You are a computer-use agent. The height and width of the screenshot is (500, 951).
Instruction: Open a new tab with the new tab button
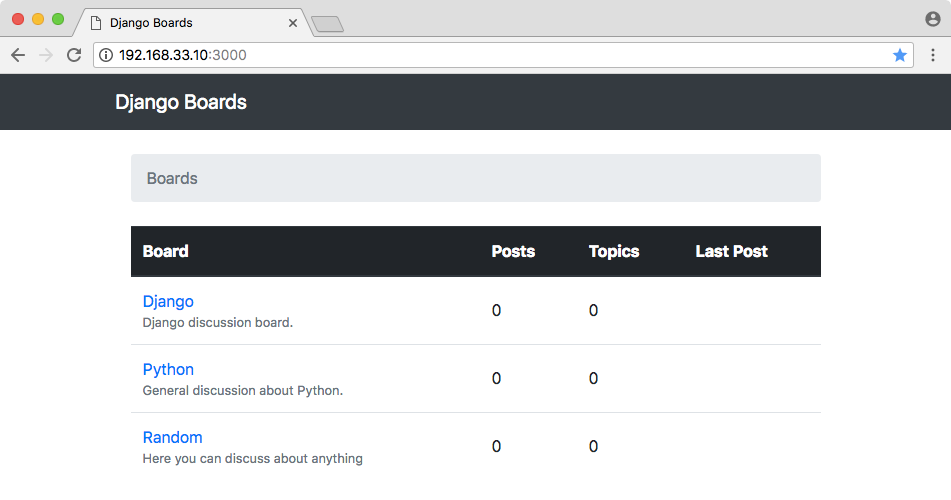tap(328, 24)
